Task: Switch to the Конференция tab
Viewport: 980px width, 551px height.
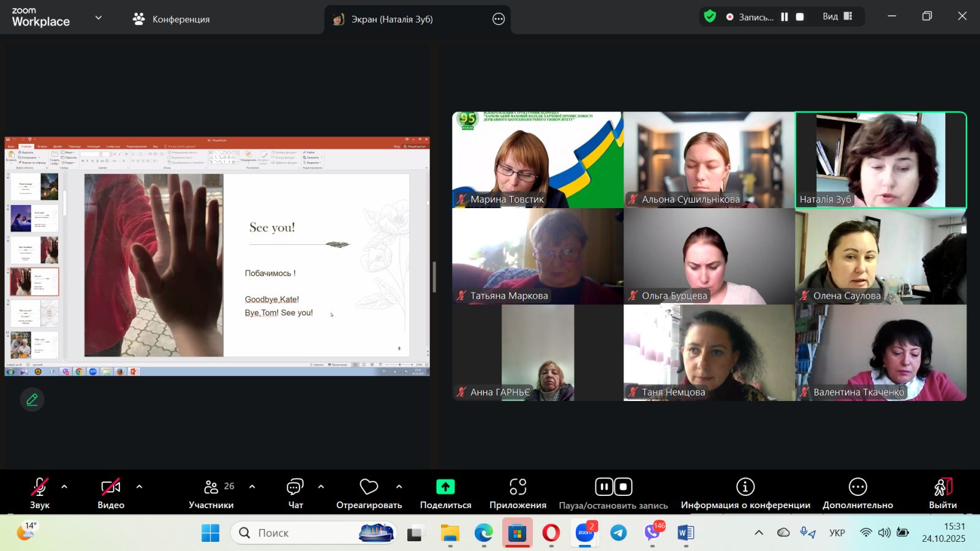Action: point(171,19)
